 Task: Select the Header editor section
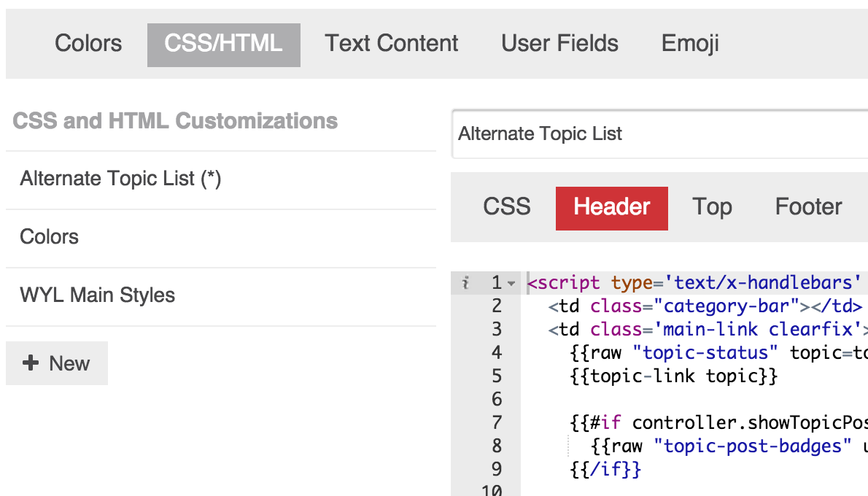[611, 207]
